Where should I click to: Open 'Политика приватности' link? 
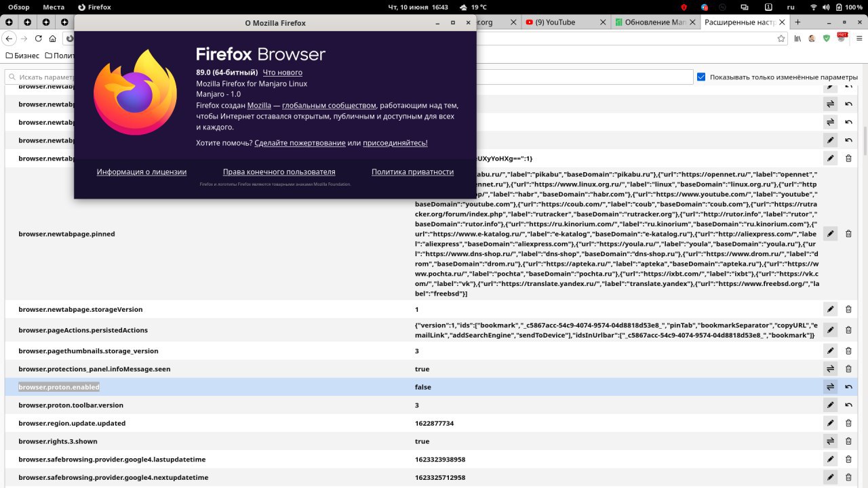(x=412, y=172)
